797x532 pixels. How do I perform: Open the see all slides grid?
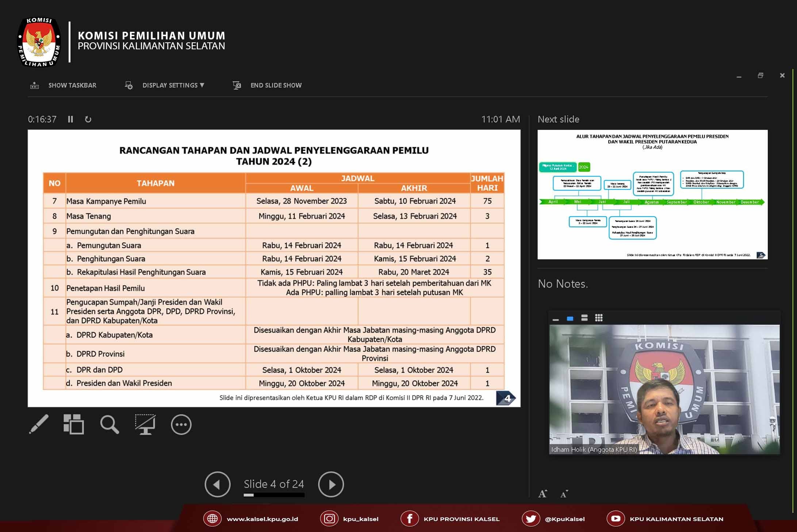(74, 424)
